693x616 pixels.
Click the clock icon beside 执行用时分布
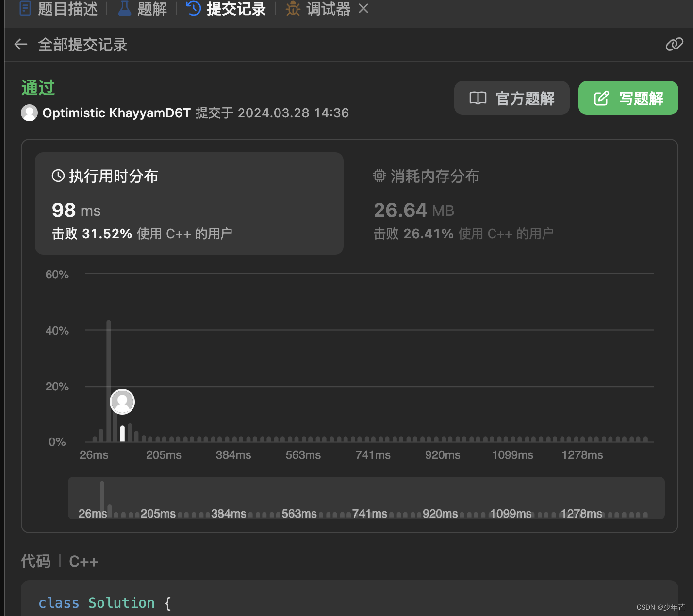[x=58, y=176]
